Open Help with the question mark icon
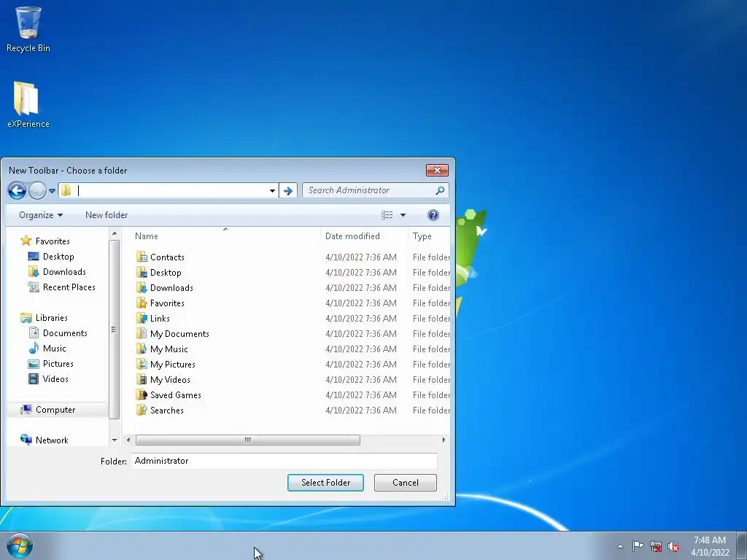747x560 pixels. (x=433, y=215)
